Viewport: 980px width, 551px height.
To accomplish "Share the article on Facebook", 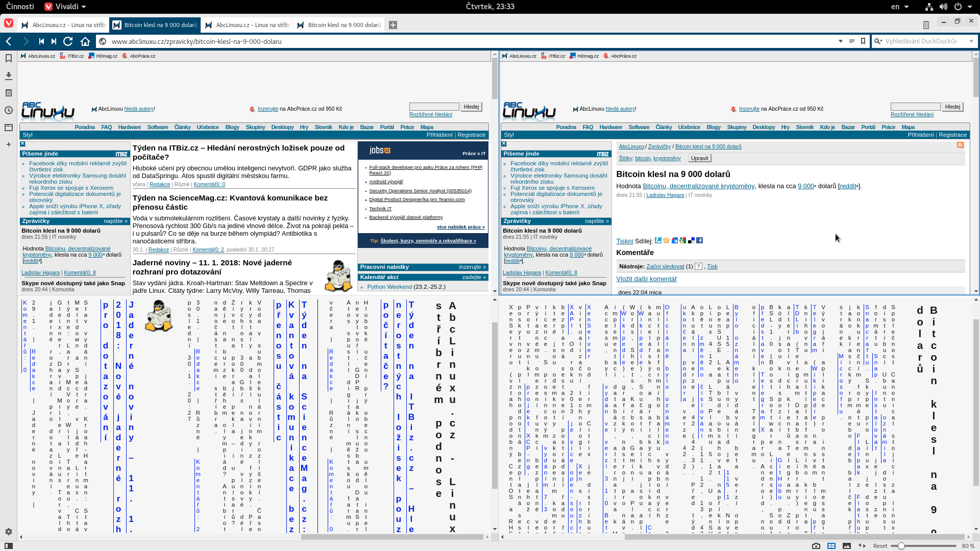I will (x=700, y=240).
